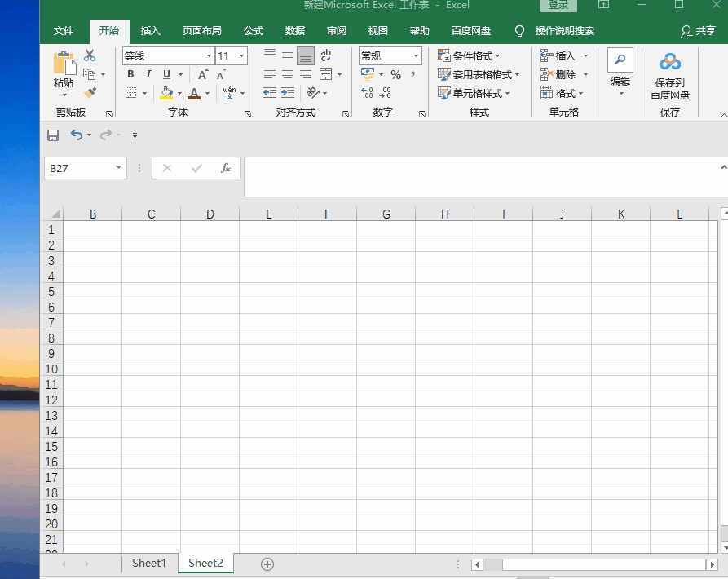This screenshot has width=728, height=579.
Task: Align text left
Action: (x=270, y=74)
